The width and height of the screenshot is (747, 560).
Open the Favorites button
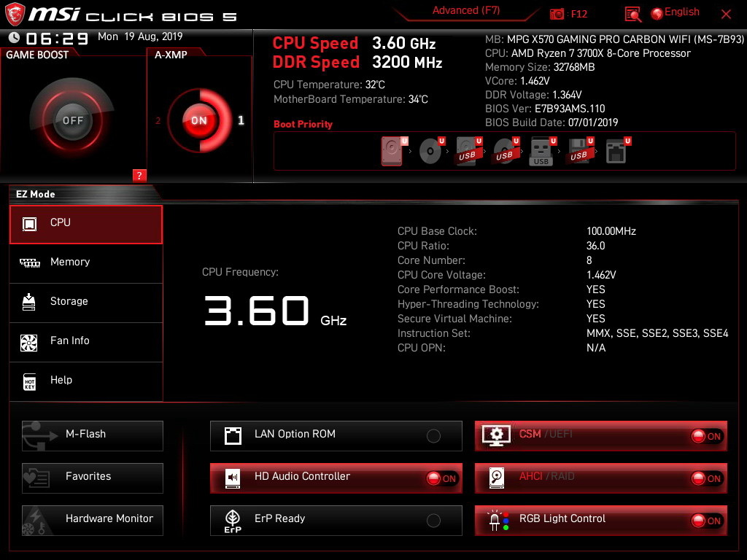[x=93, y=478]
